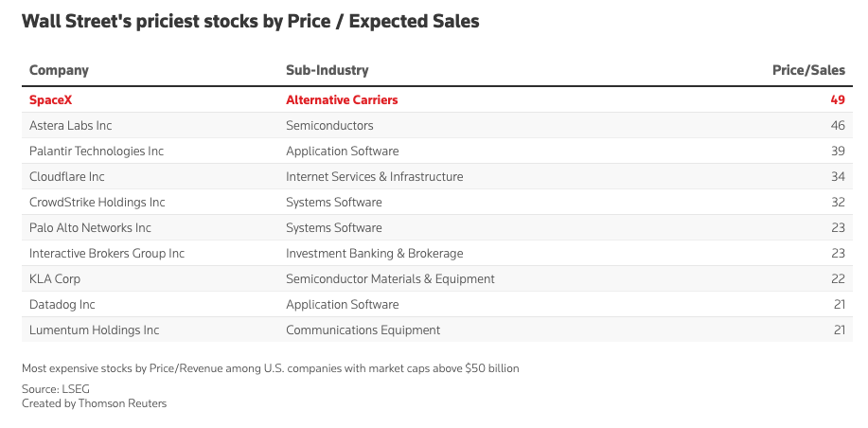Image resolution: width=868 pixels, height=428 pixels.
Task: Click the chart title heading
Action: click(x=250, y=22)
